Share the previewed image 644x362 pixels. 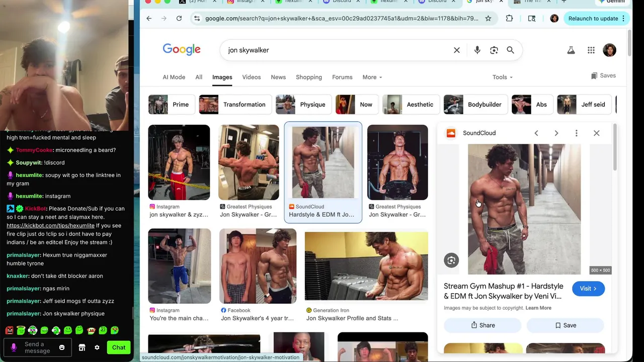click(x=482, y=325)
